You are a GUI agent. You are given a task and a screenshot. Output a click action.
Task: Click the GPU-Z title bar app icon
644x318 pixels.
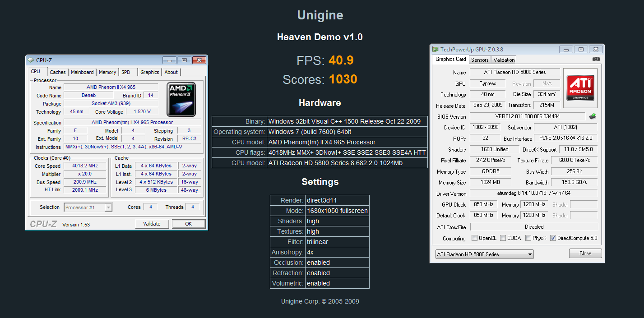[x=436, y=49]
